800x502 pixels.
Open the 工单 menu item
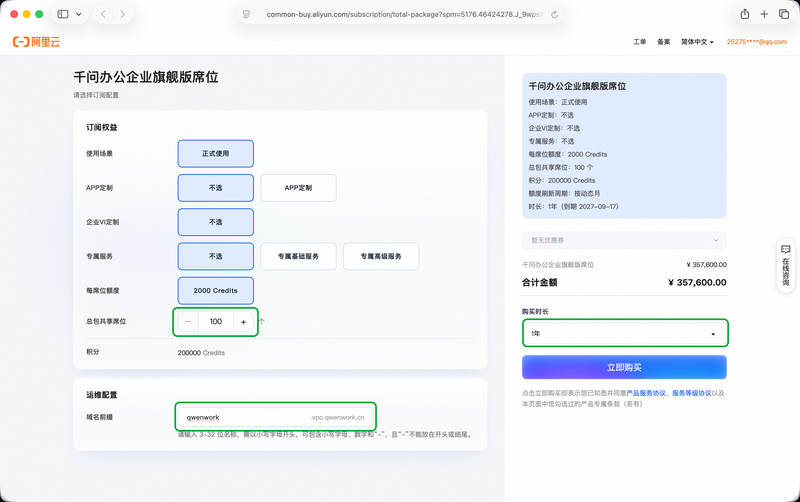coord(640,42)
